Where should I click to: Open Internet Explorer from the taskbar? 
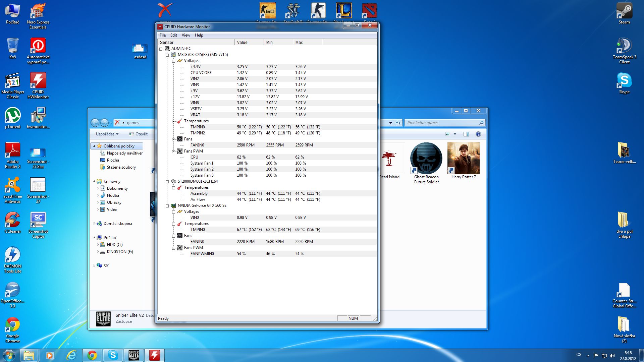[x=71, y=355]
